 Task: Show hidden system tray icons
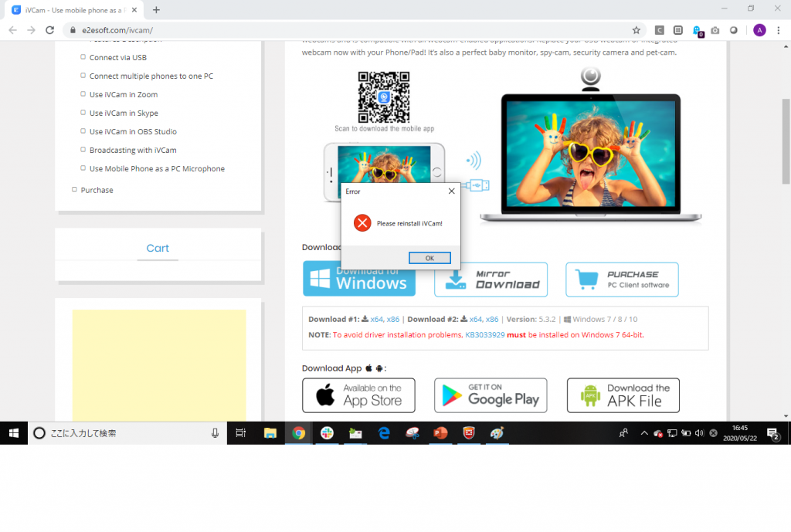pos(644,433)
